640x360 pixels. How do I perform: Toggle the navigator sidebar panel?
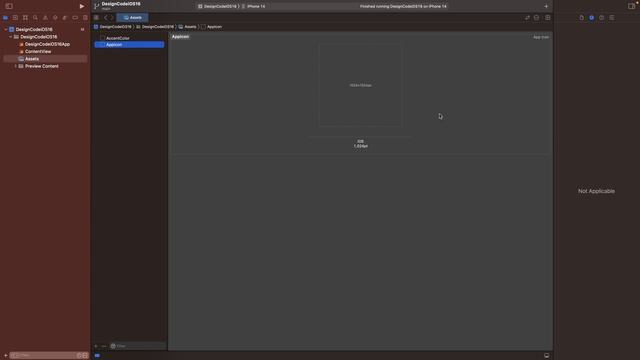pos(9,6)
